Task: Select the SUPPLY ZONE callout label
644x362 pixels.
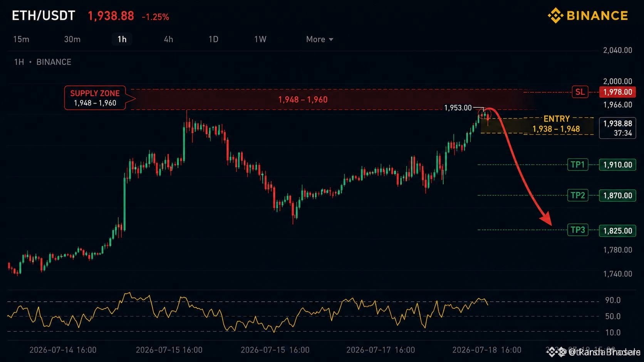Action: point(95,98)
